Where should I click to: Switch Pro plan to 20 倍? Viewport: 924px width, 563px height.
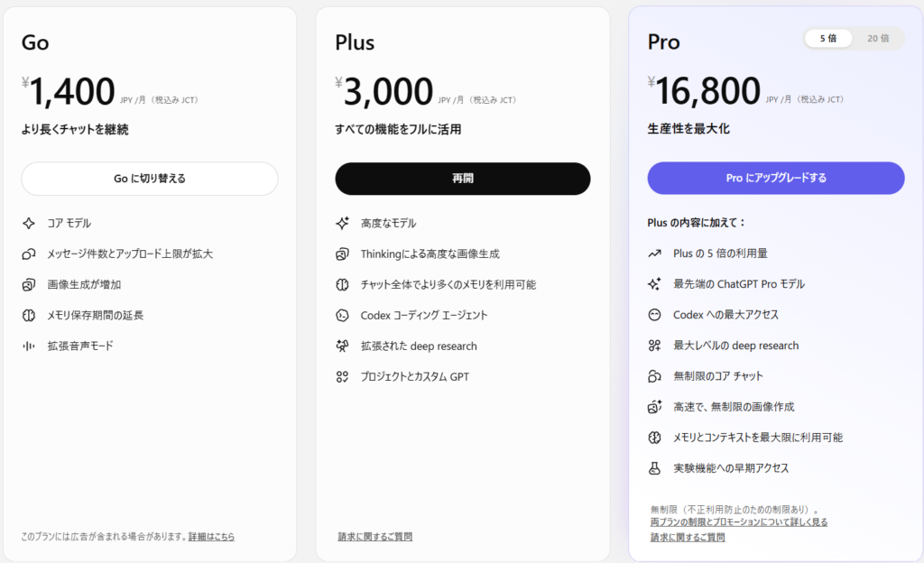point(878,38)
